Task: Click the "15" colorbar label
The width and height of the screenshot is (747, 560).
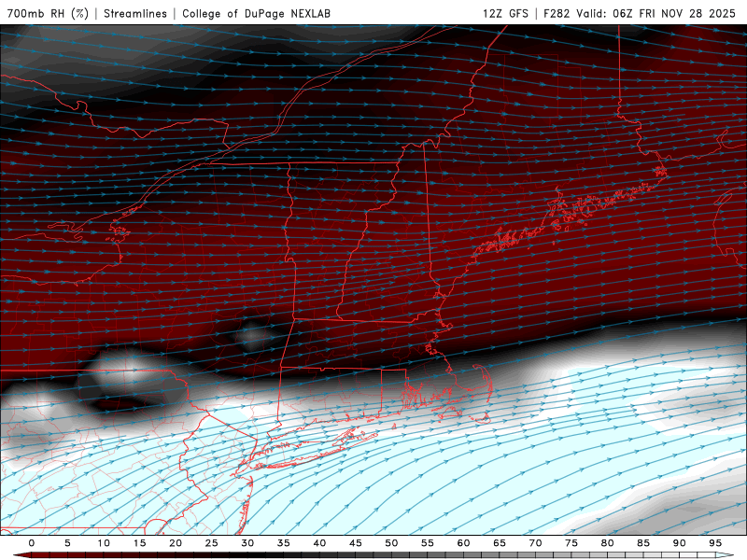Action: [x=139, y=543]
